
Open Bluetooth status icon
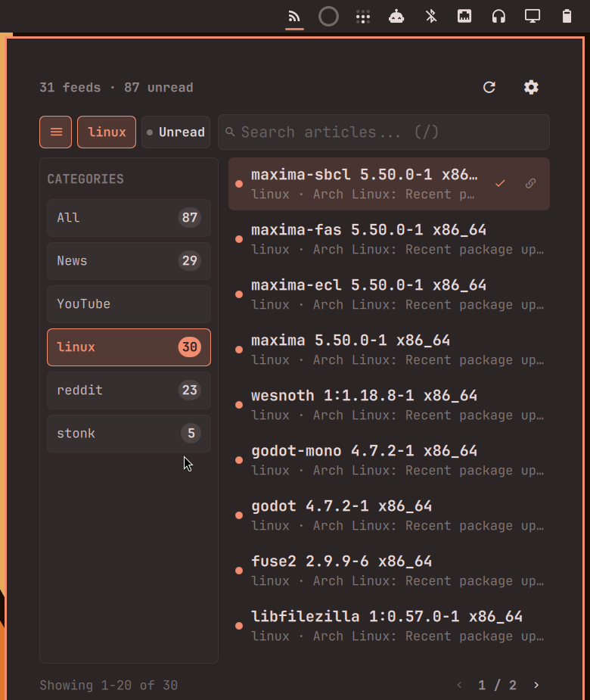coord(430,17)
